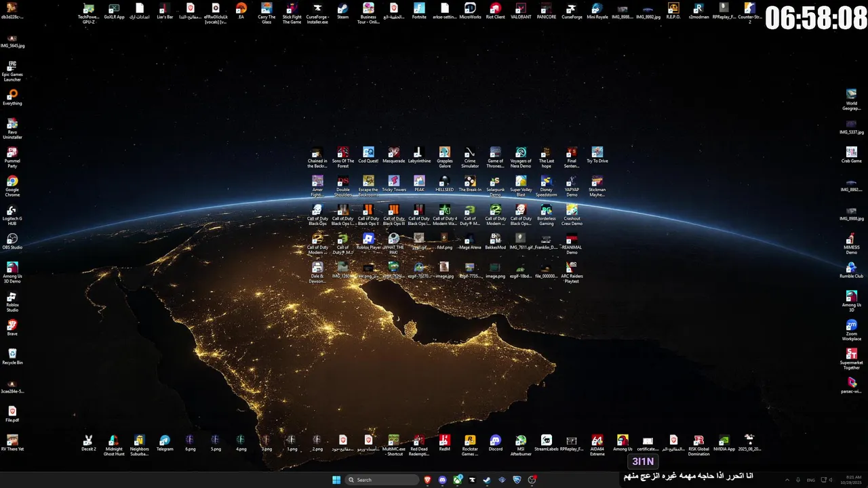
Task: Select the TechPowerUp GPU-Z icon
Action: [88, 14]
